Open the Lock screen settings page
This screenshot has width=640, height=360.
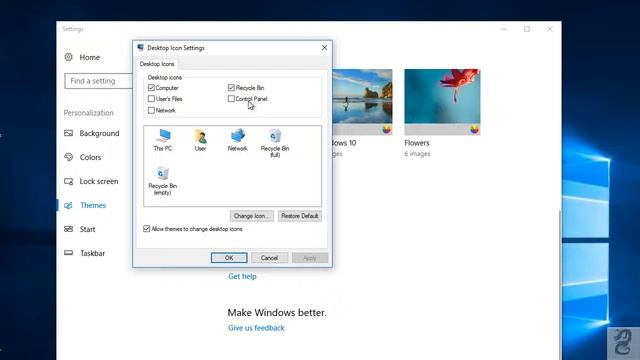(99, 181)
